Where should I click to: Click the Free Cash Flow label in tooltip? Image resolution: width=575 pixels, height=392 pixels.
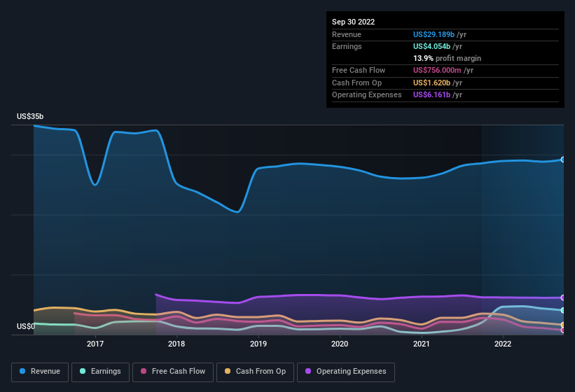359,70
